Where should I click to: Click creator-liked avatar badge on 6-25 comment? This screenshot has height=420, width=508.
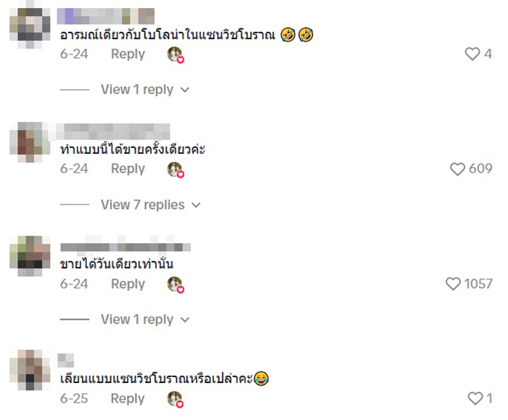point(176,399)
